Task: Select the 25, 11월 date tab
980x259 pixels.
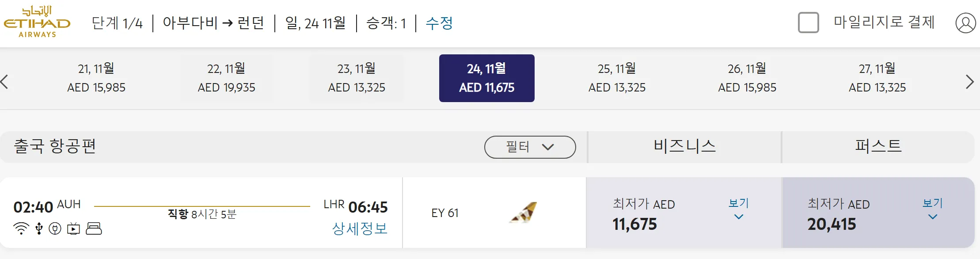Action: pyautogui.click(x=617, y=78)
